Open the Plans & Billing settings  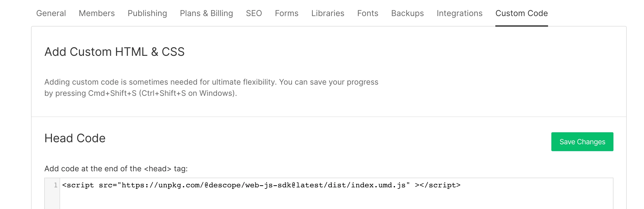pos(206,13)
